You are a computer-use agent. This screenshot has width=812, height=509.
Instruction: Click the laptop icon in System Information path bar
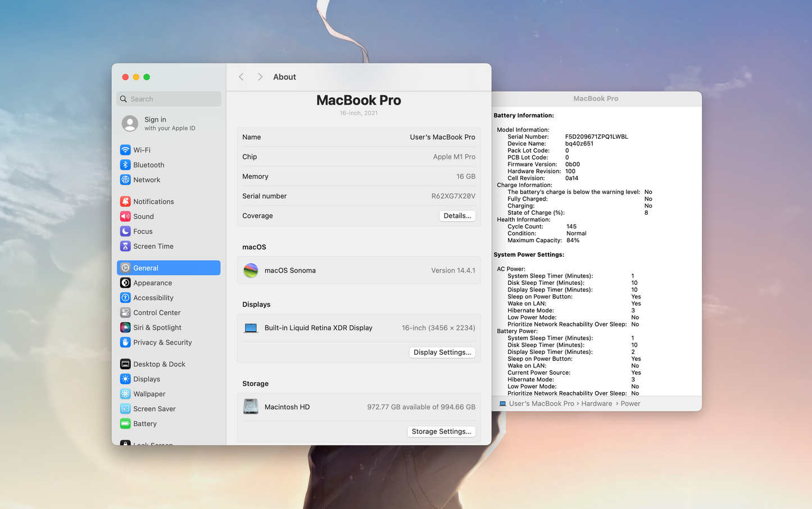502,403
